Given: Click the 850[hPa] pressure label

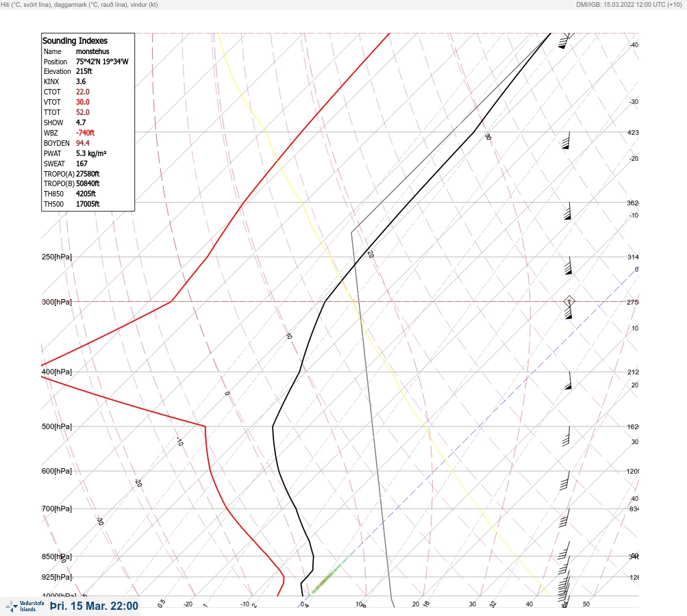Looking at the screenshot, I should 57,556.
